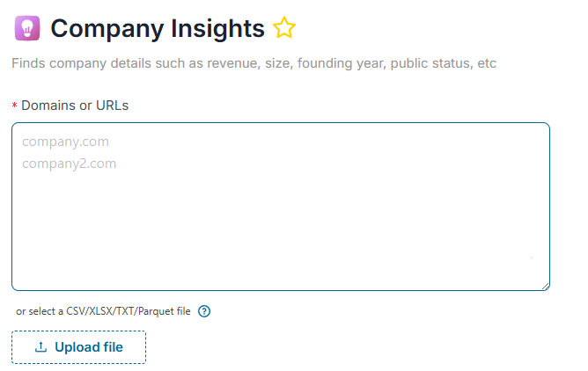Select the Domains or URLs field label
The width and height of the screenshot is (588, 371).
pos(75,105)
